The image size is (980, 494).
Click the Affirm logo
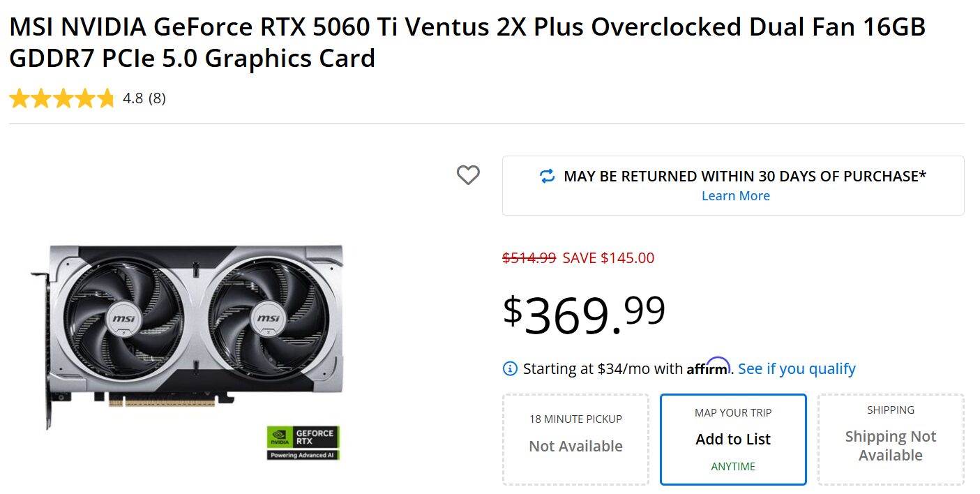click(x=708, y=367)
